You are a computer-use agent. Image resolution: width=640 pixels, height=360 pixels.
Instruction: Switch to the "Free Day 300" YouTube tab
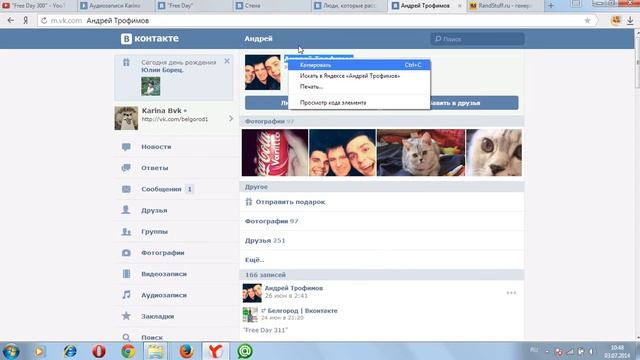[37, 6]
